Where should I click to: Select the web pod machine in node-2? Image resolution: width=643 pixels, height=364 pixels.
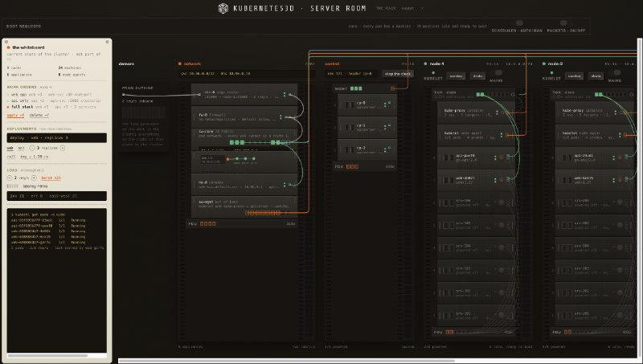click(x=596, y=180)
